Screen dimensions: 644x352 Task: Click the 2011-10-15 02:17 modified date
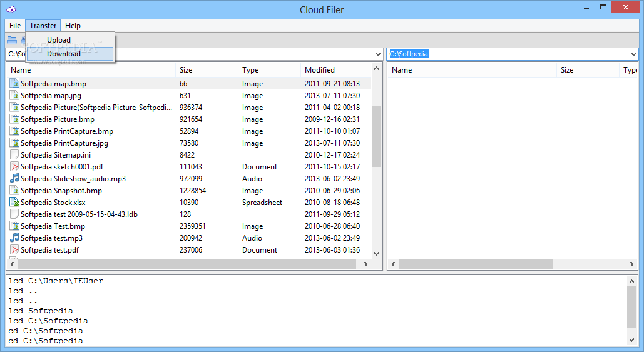332,167
